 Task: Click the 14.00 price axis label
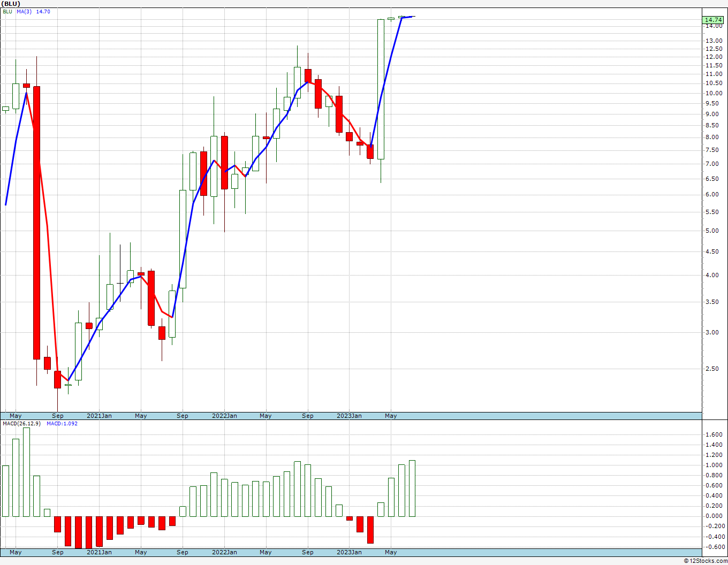point(714,26)
